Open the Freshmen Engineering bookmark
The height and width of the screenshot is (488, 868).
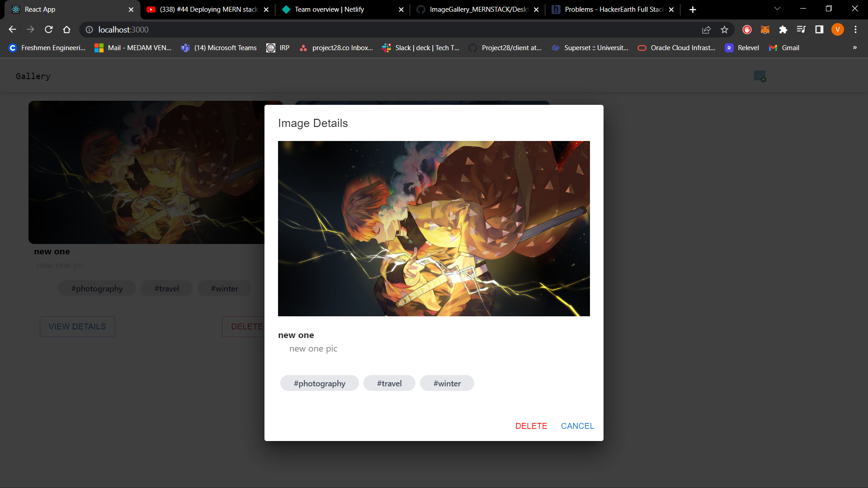tap(47, 47)
